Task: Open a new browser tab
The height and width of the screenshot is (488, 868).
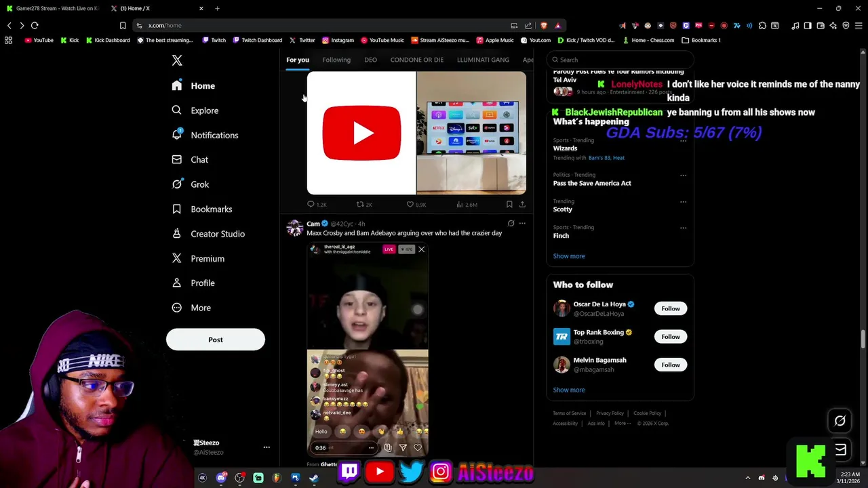Action: point(217,8)
